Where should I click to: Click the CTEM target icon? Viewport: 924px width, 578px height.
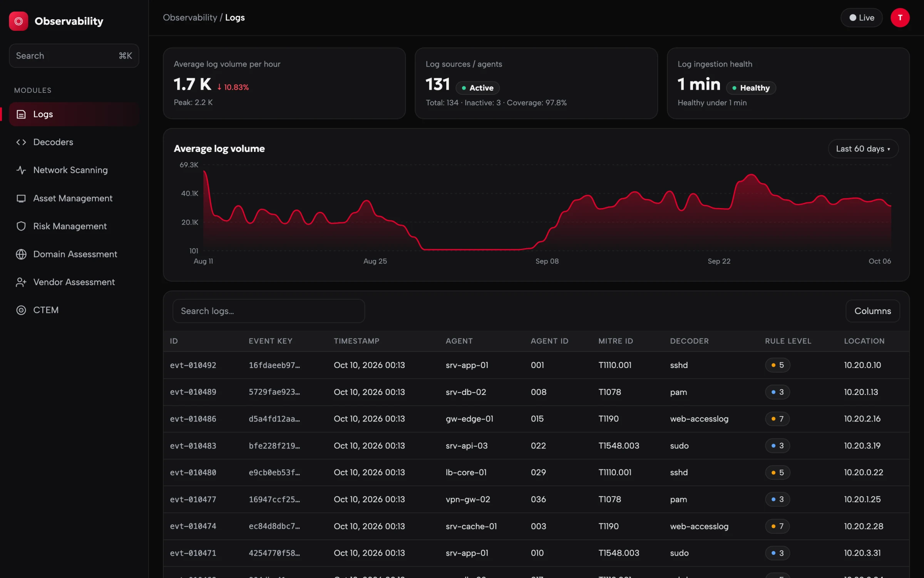(21, 310)
